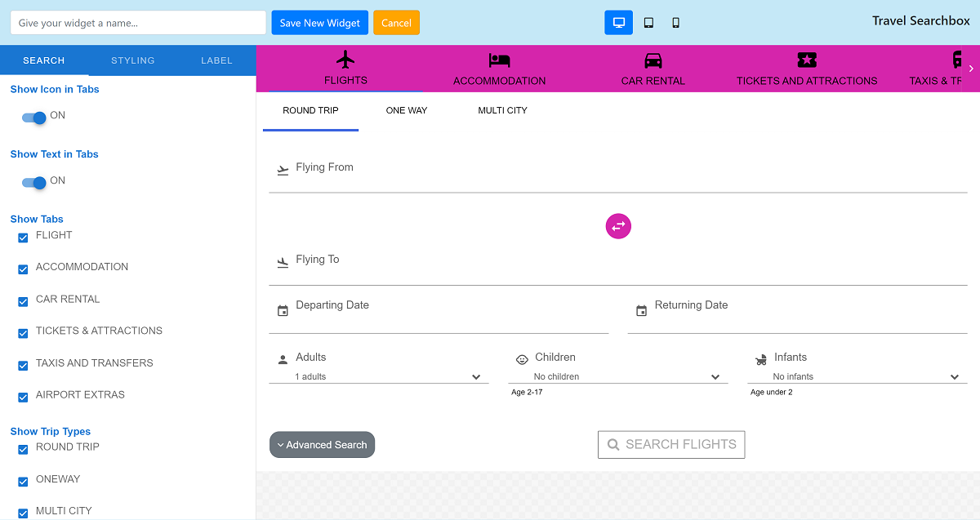This screenshot has height=520, width=980.
Task: Uncheck the CAR RENTAL tab checkbox
Action: pos(23,301)
